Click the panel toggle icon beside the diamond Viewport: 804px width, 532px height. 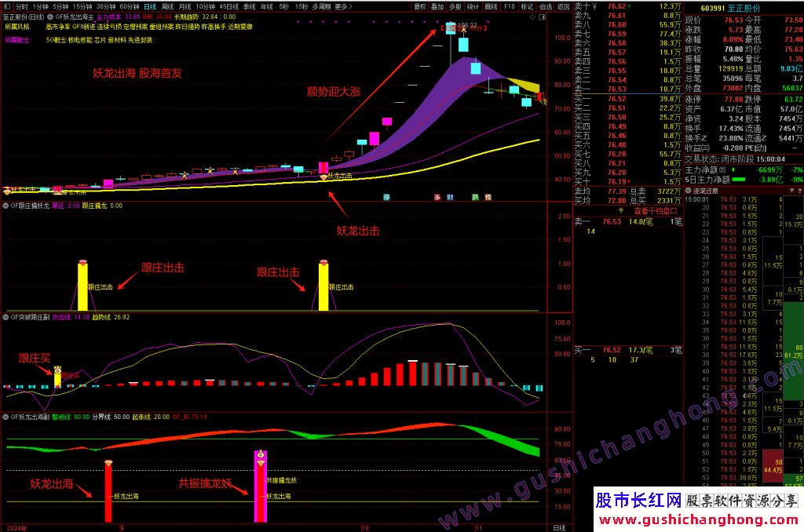click(542, 17)
